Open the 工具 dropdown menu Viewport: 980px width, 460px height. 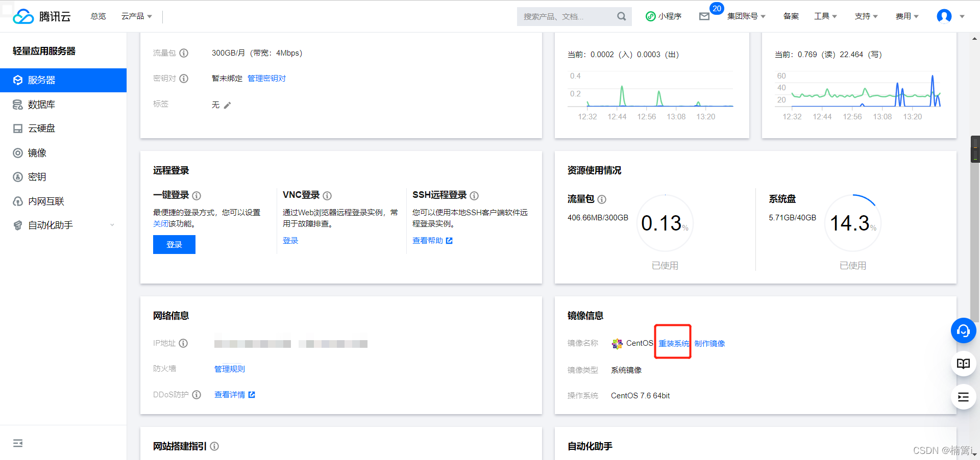point(825,16)
